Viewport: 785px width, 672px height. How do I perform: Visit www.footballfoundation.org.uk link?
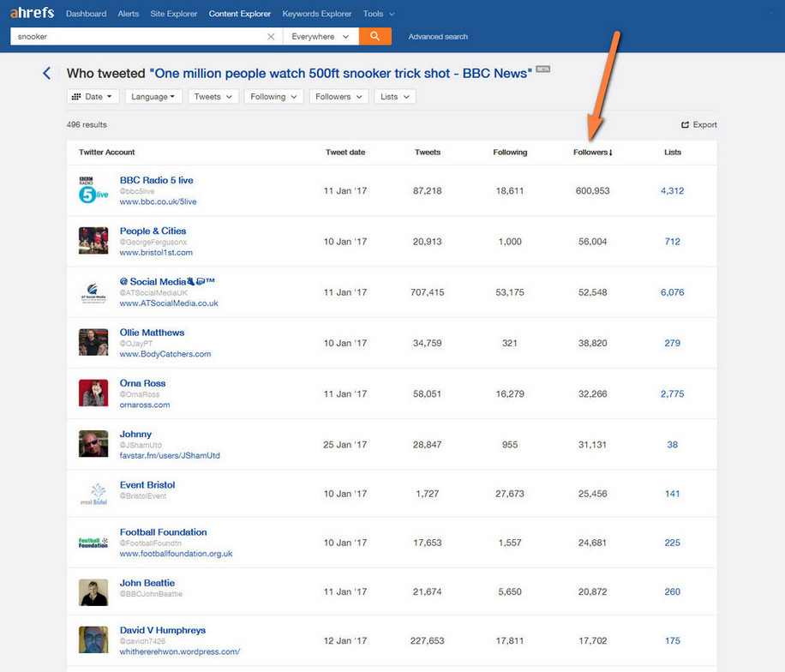[x=176, y=554]
